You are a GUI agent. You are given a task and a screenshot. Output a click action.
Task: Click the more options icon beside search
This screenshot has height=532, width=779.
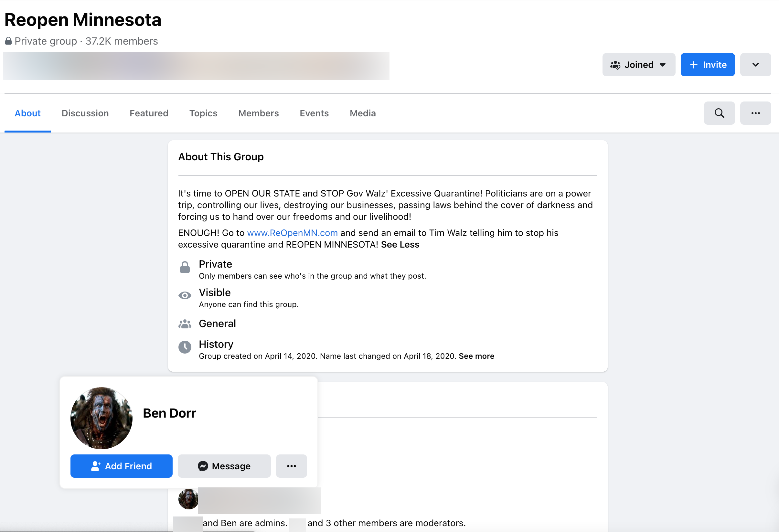coord(755,113)
